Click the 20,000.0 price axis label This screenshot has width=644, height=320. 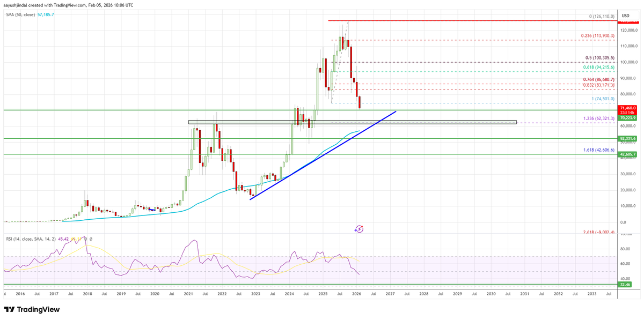click(629, 190)
